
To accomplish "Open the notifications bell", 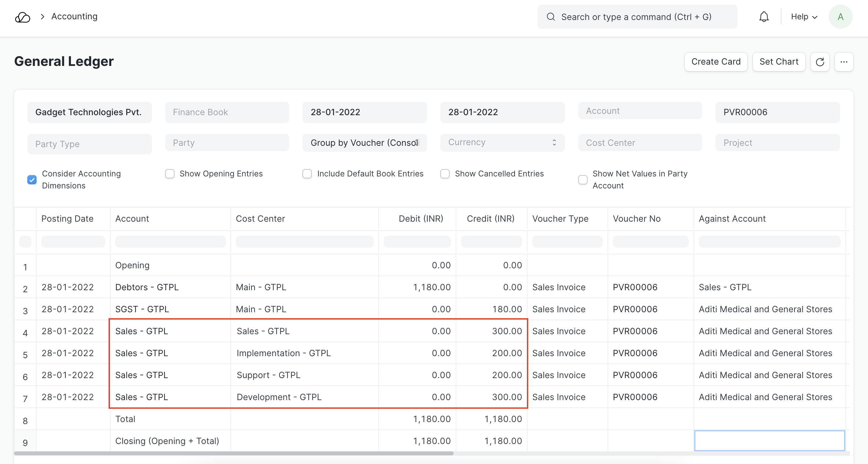I will coord(763,17).
